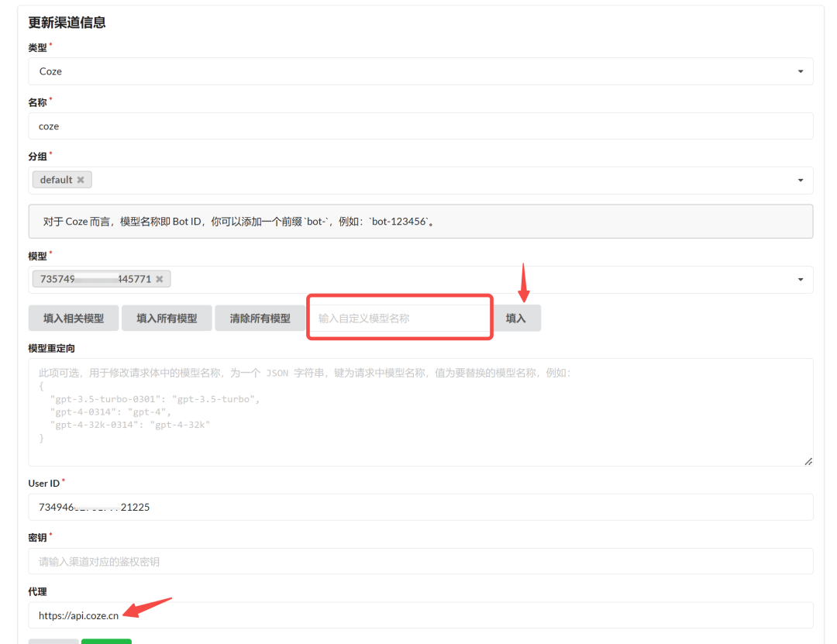Viewport: 837px width, 644px height.
Task: Grab the textarea resize handle
Action: (x=808, y=461)
